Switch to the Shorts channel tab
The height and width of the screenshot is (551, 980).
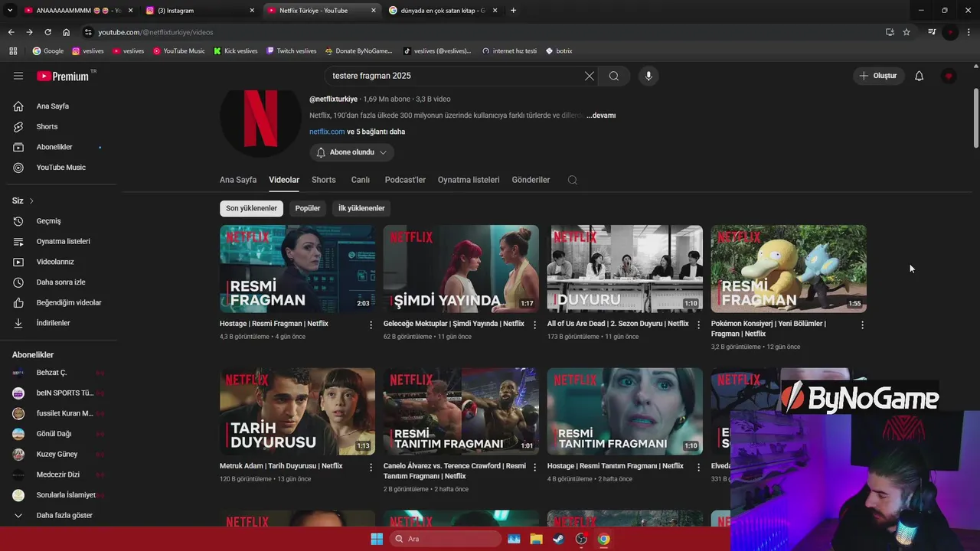(324, 180)
